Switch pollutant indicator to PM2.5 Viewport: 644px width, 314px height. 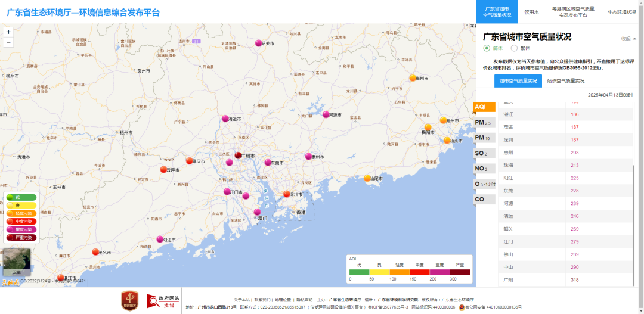pos(483,123)
